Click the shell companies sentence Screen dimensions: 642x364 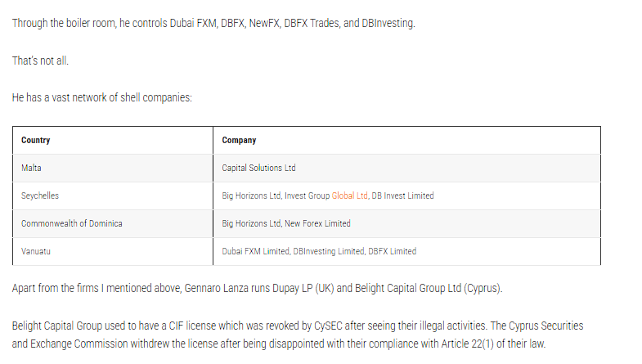(x=102, y=98)
